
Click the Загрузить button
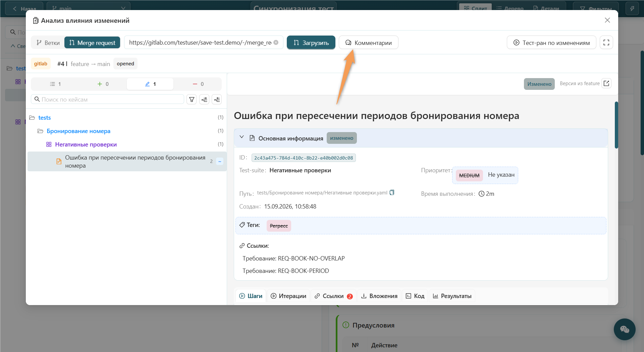click(311, 43)
